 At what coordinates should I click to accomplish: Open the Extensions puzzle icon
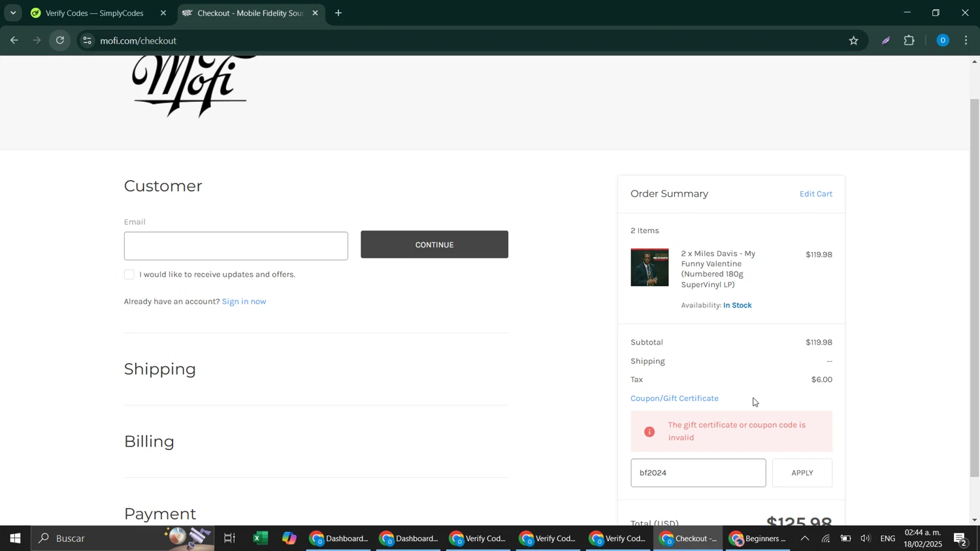909,40
